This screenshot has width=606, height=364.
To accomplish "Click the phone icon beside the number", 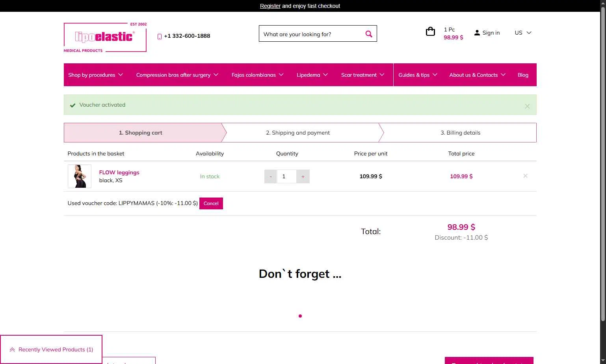I will [x=160, y=36].
